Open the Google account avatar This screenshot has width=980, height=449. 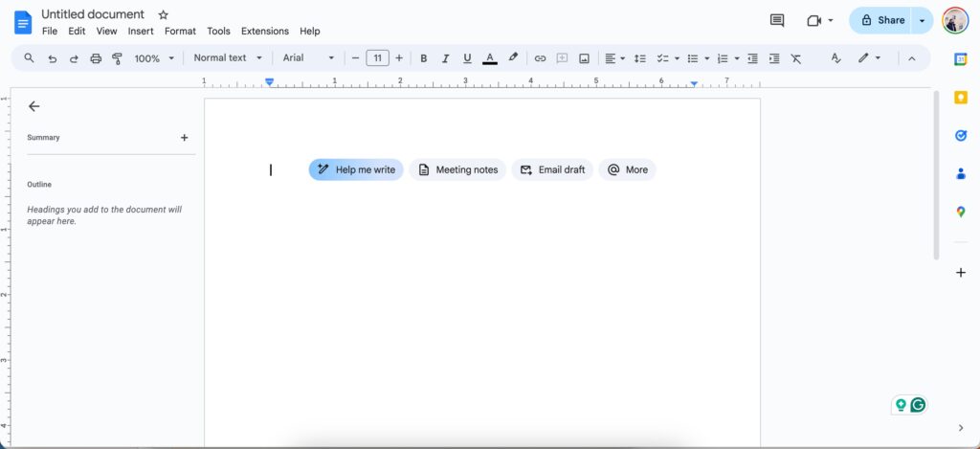tap(955, 21)
